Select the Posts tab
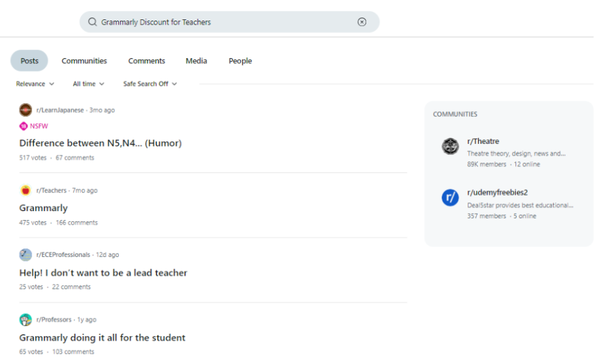 click(29, 61)
